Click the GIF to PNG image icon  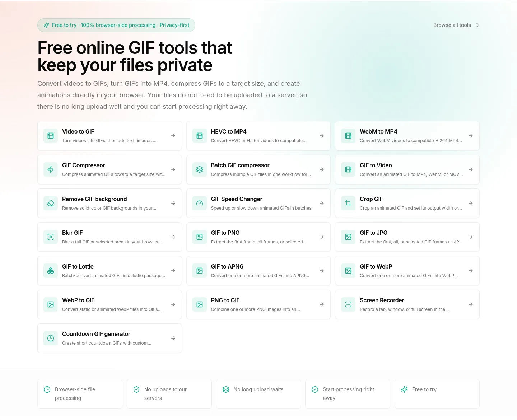pyautogui.click(x=200, y=237)
